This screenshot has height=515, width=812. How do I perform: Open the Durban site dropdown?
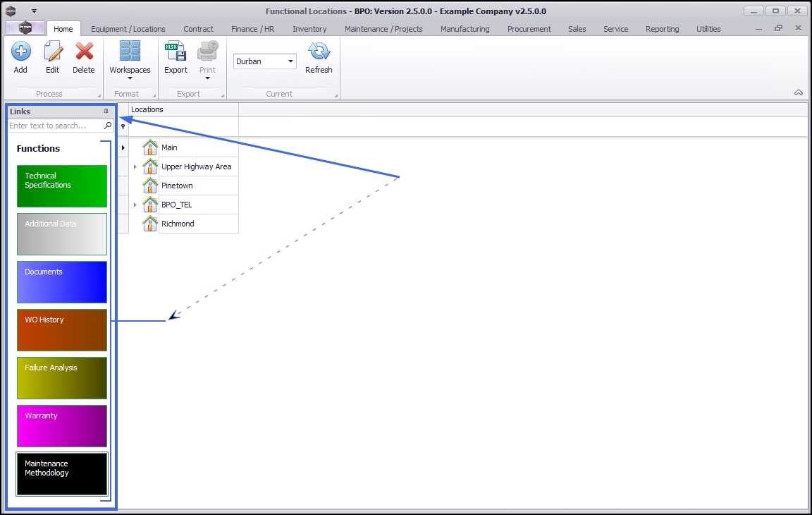click(290, 61)
